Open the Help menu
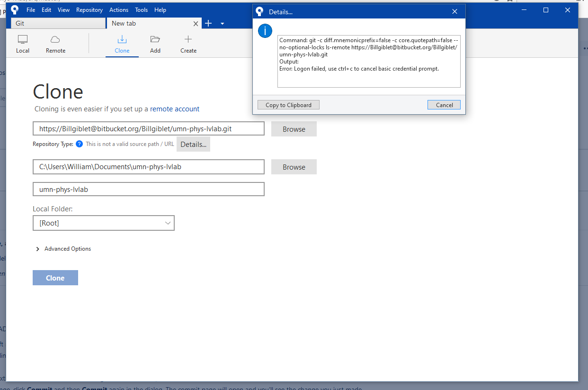588x390 pixels. coord(160,9)
